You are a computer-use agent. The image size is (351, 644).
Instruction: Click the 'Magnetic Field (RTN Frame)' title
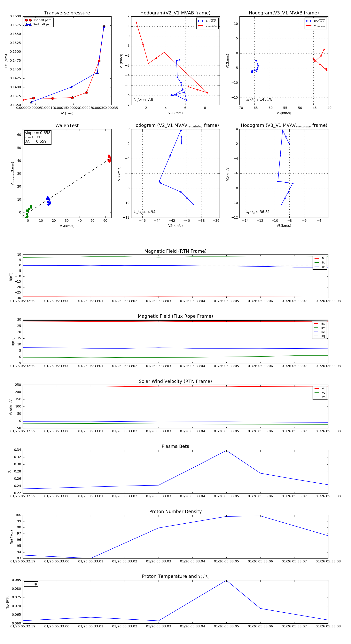[175, 251]
